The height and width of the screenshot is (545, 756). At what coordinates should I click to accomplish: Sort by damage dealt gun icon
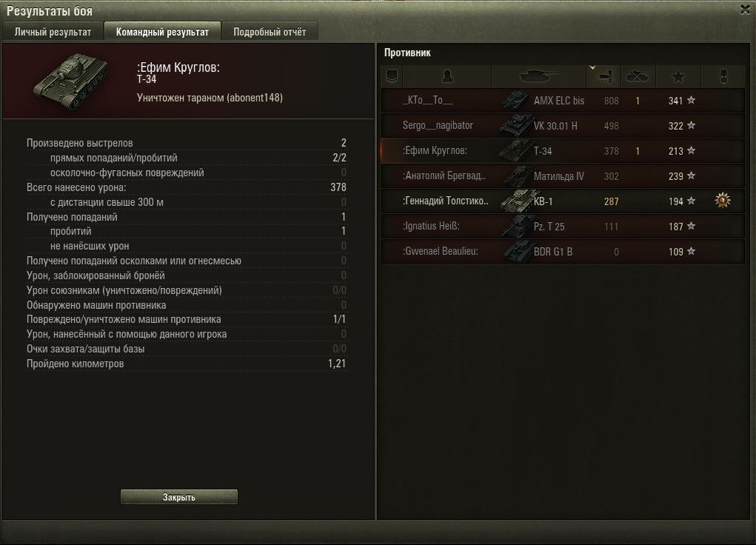(x=603, y=76)
